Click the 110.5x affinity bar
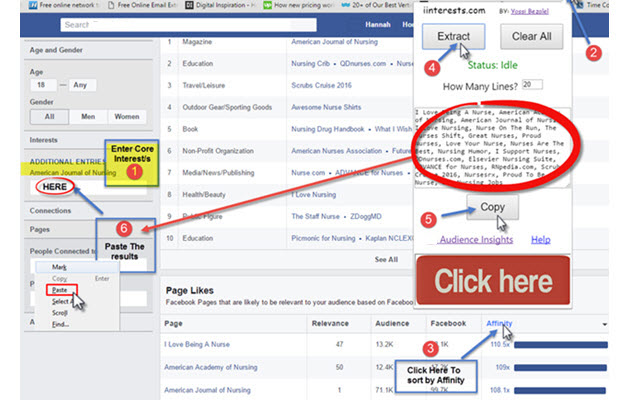This screenshot has width=640, height=400. click(x=561, y=345)
